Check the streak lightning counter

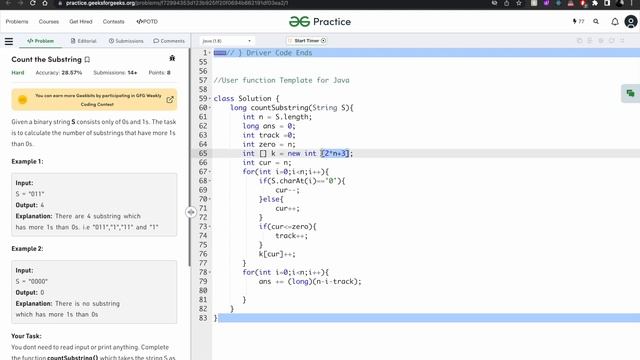click(578, 22)
